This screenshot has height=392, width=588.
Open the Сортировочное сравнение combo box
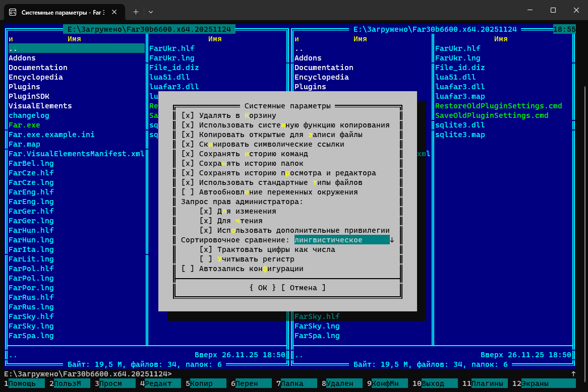(392, 240)
